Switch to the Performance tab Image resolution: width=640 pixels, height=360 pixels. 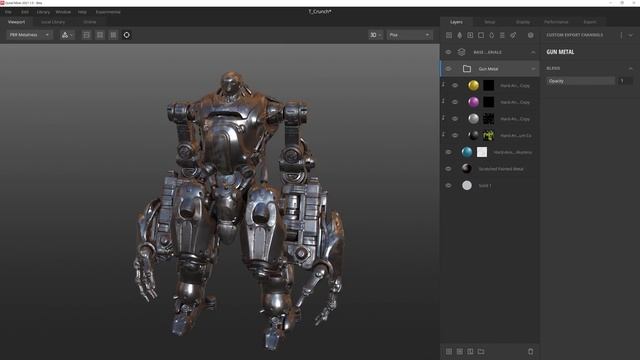556,22
